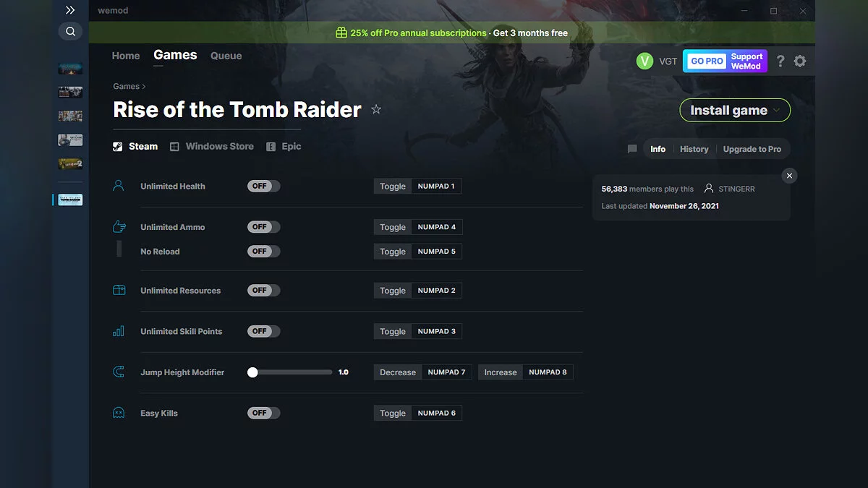This screenshot has height=488, width=868.
Task: Click the Unlimited Skill Points chart icon
Action: tap(119, 331)
